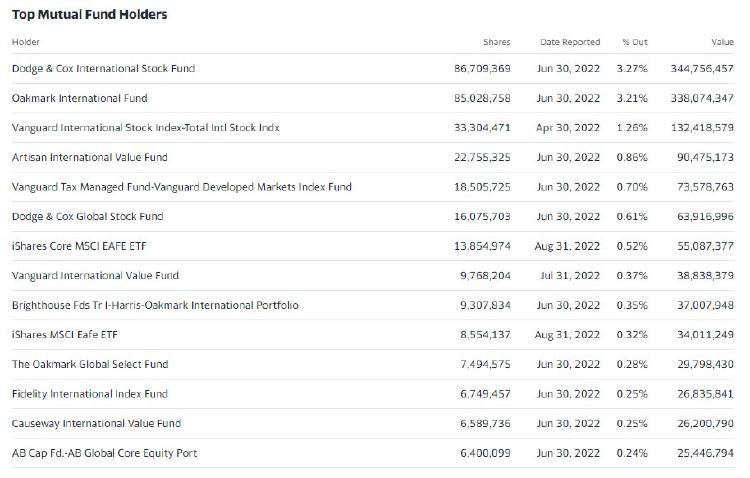
Task: Open Vanguard Tax Managed Fund-Vanguard Developed Markets Index Fund
Action: [x=181, y=187]
